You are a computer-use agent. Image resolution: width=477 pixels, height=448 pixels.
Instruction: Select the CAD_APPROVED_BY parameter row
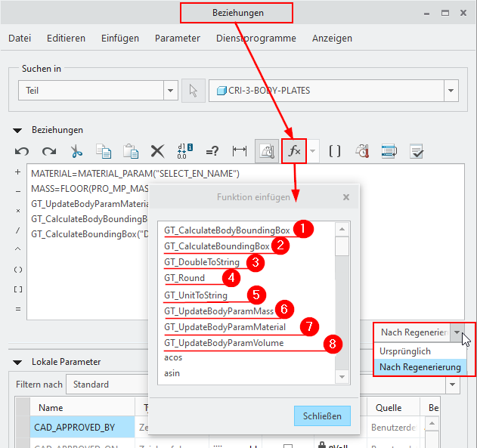click(82, 428)
